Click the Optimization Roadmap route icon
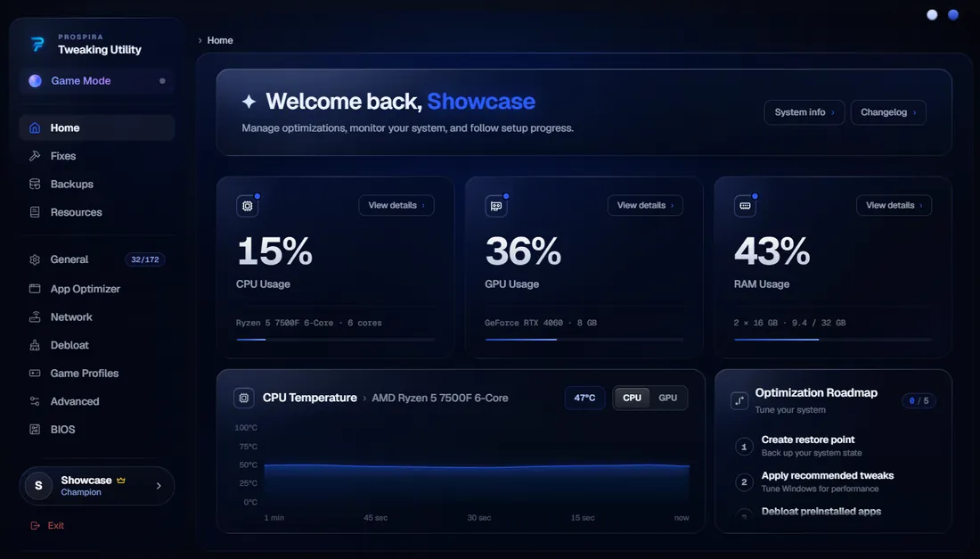The height and width of the screenshot is (559, 980). point(739,401)
